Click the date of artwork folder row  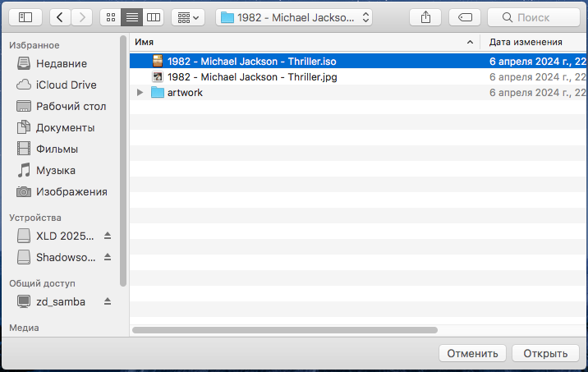(538, 92)
